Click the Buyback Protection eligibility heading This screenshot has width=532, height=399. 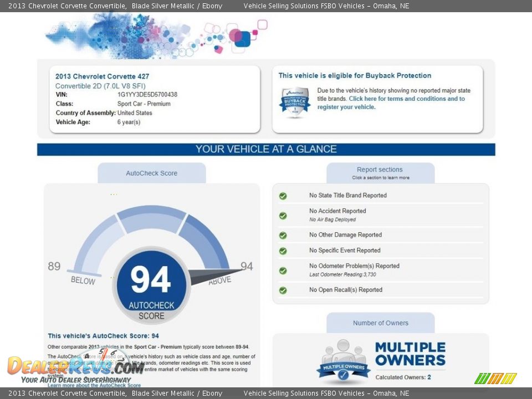coord(355,76)
